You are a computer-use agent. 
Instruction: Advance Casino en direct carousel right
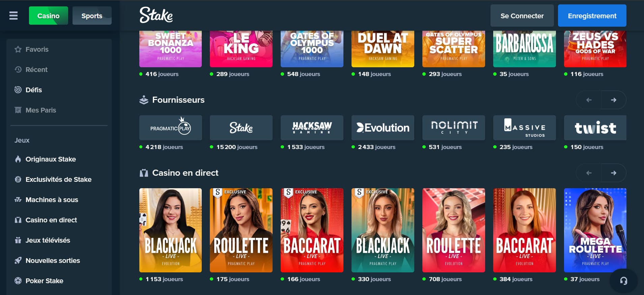[614, 173]
